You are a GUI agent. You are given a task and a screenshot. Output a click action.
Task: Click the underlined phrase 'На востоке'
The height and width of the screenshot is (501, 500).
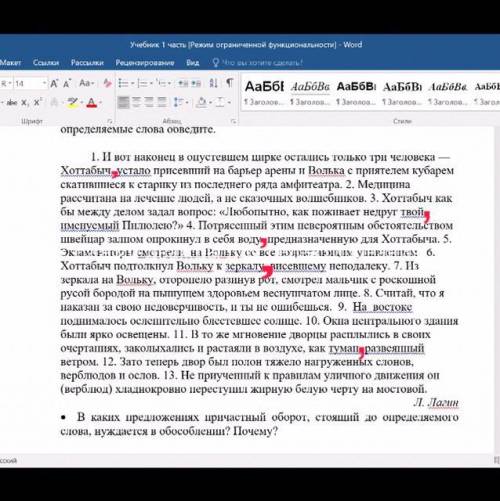pos(382,307)
